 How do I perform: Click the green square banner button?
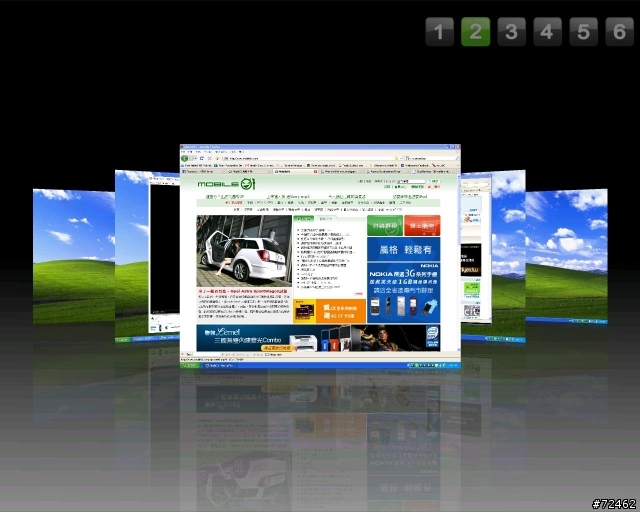pyautogui.click(x=384, y=225)
